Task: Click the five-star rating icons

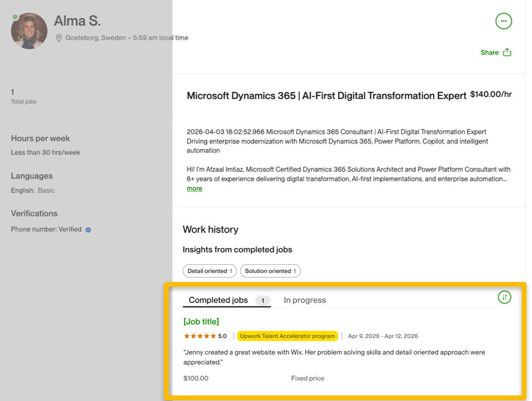Action: coord(200,336)
